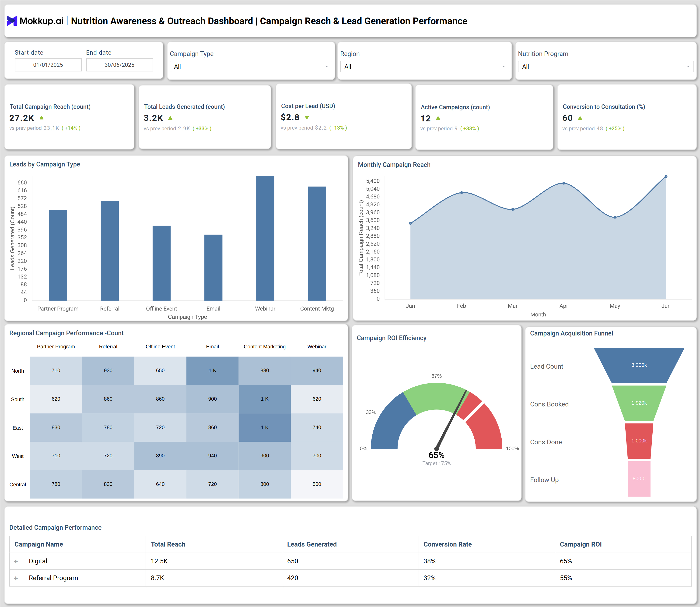Click North Email cell showing 1 K

tap(212, 371)
